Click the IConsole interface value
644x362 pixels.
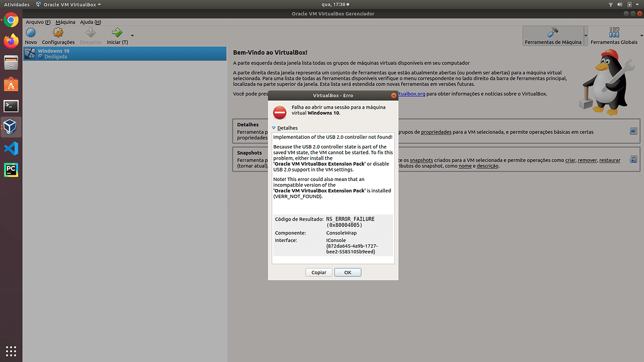[x=336, y=241]
